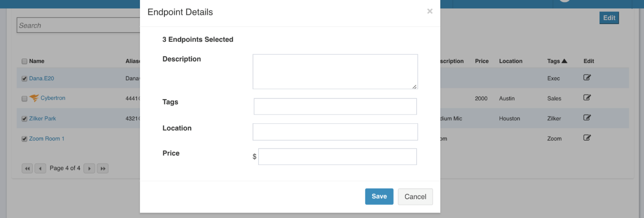The height and width of the screenshot is (218, 644).
Task: Open edit icon for Zilker Park row
Action: tap(587, 117)
